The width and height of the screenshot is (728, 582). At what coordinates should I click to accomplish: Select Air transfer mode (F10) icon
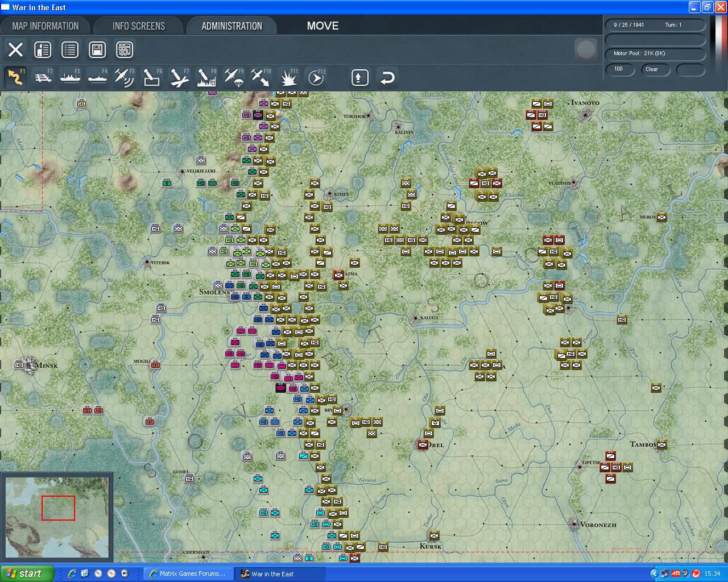click(x=261, y=77)
